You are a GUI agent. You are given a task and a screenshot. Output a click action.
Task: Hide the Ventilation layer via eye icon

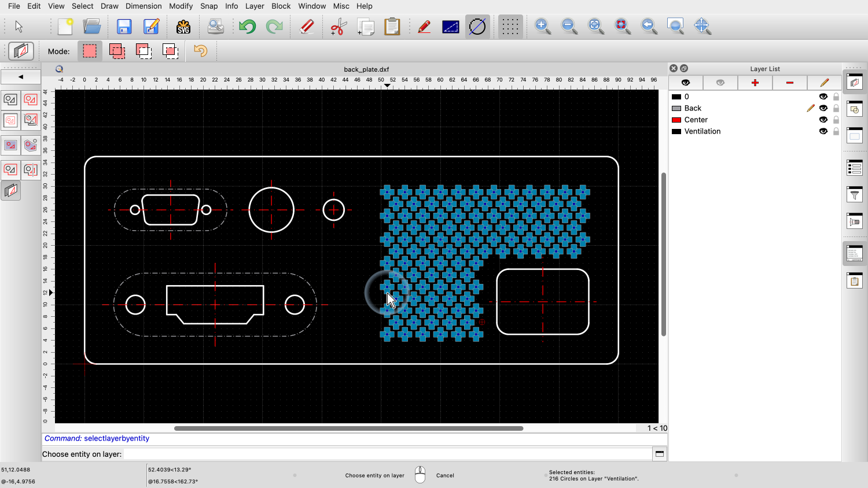(x=823, y=131)
